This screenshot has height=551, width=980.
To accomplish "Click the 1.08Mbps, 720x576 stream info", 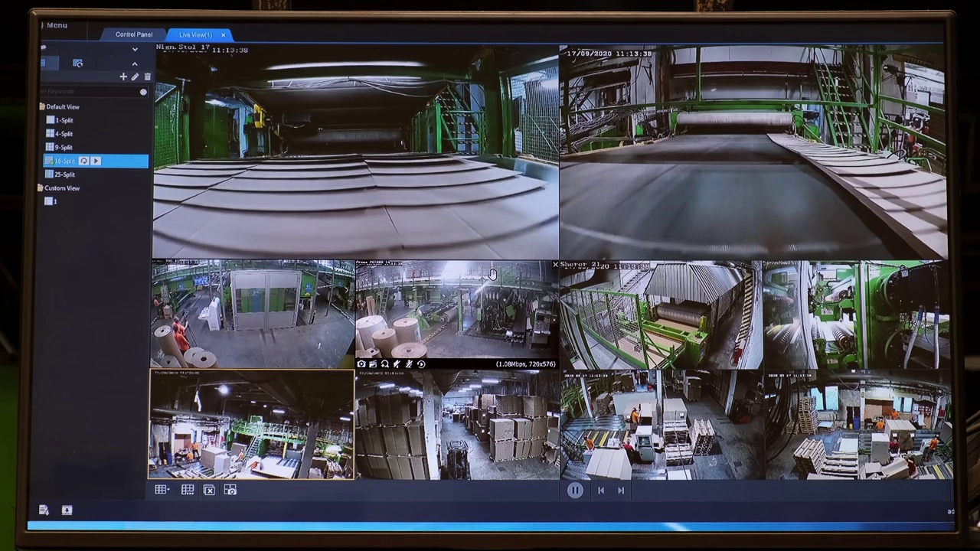I will [526, 364].
